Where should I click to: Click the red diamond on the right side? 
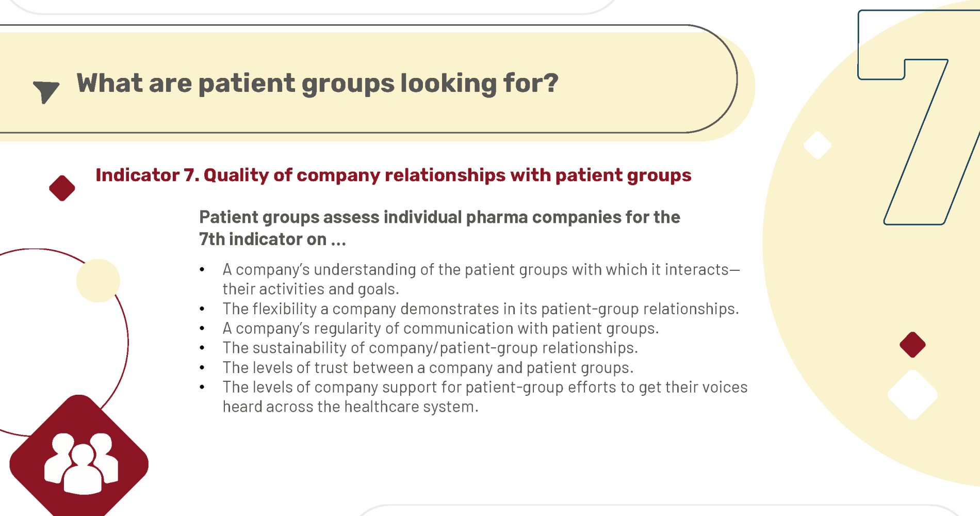click(912, 345)
